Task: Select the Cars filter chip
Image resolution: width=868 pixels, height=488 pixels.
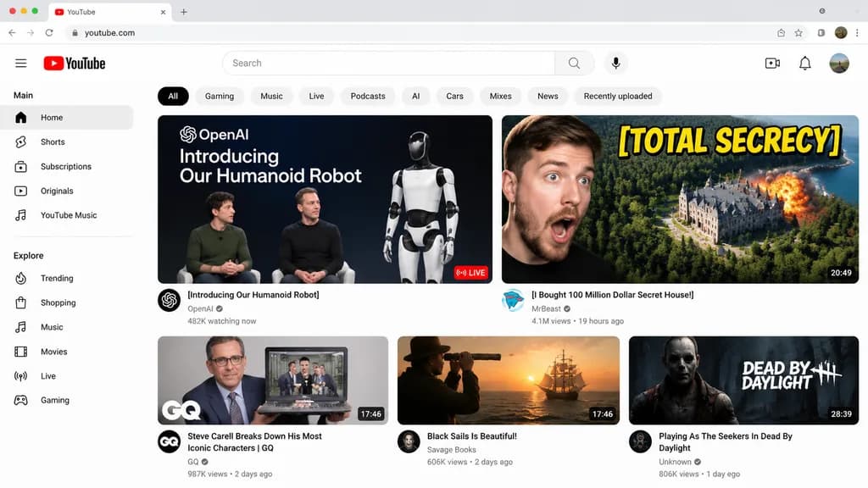Action: pyautogui.click(x=454, y=97)
